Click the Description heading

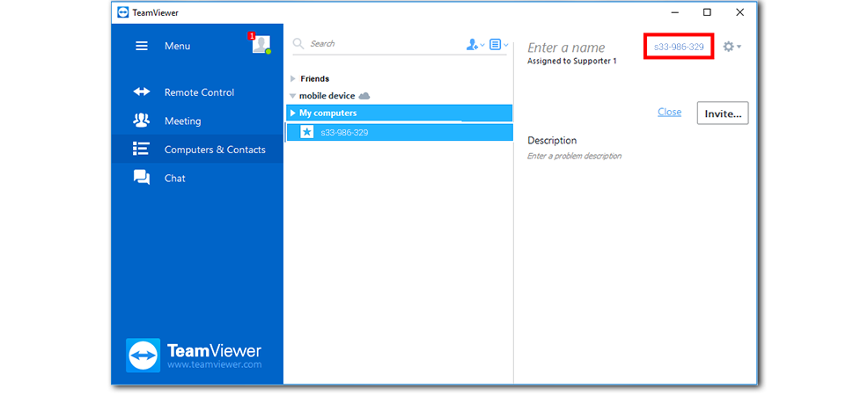[552, 141]
